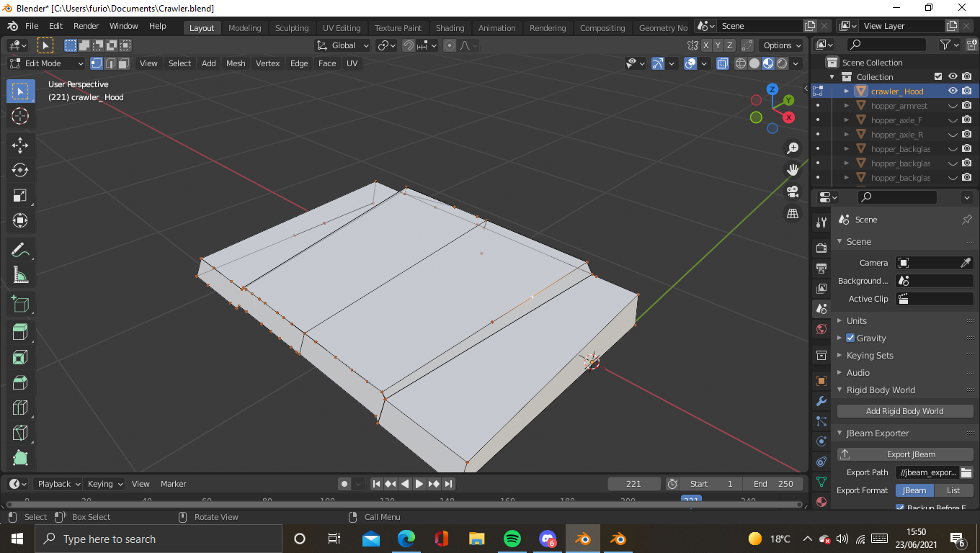Click Add Rigid Body World button
This screenshot has height=553, width=980.
905,411
